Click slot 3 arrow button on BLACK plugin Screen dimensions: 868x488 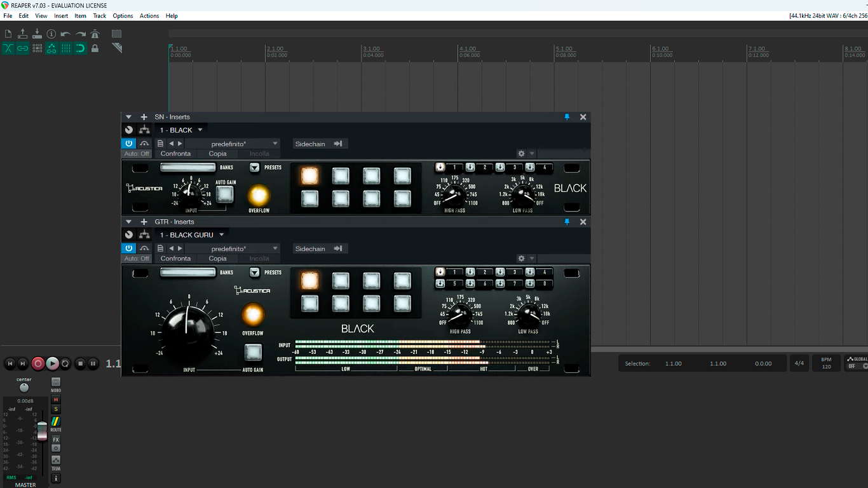[500, 168]
